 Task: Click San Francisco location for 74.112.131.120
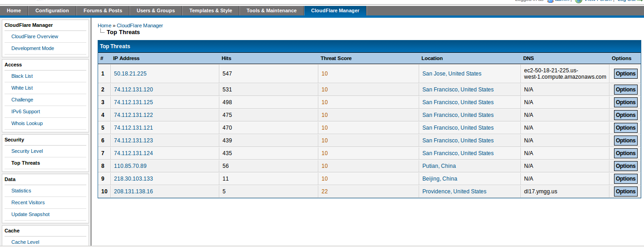458,90
